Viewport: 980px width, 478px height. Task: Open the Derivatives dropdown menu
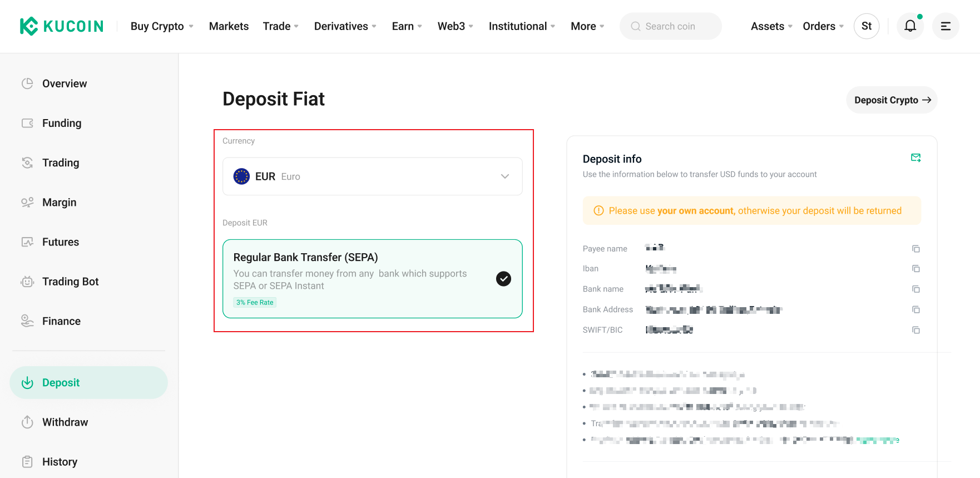345,26
